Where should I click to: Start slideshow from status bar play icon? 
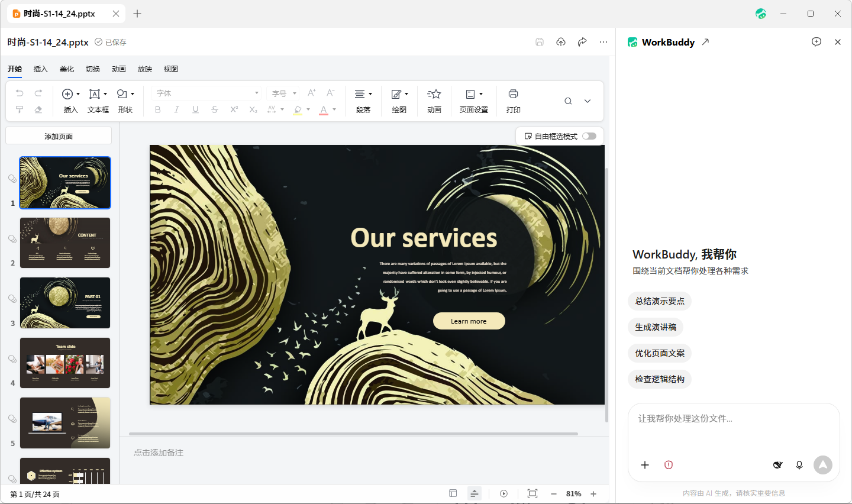tap(504, 493)
